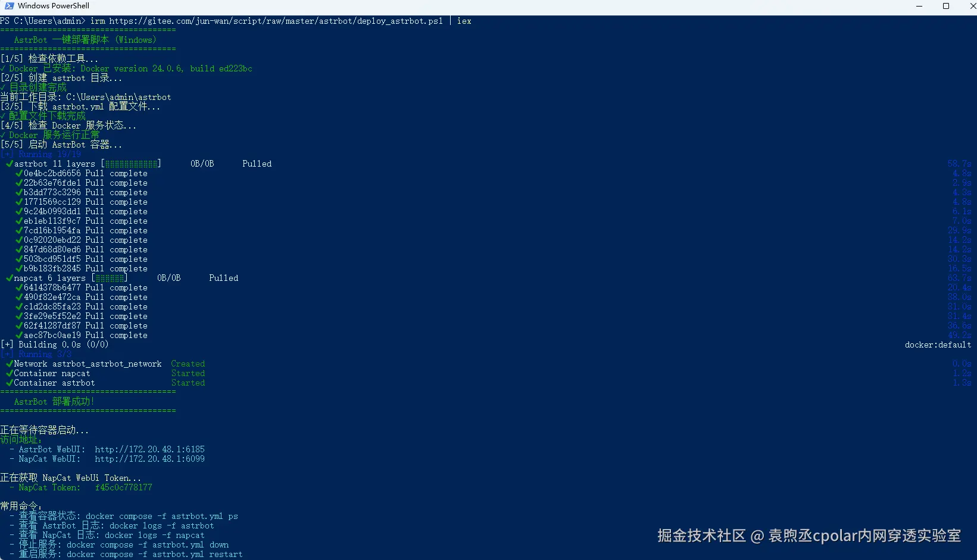Screen dimensions: 977x560
Task: Click layer hash "eb1eb113f9c7"
Action: point(52,221)
